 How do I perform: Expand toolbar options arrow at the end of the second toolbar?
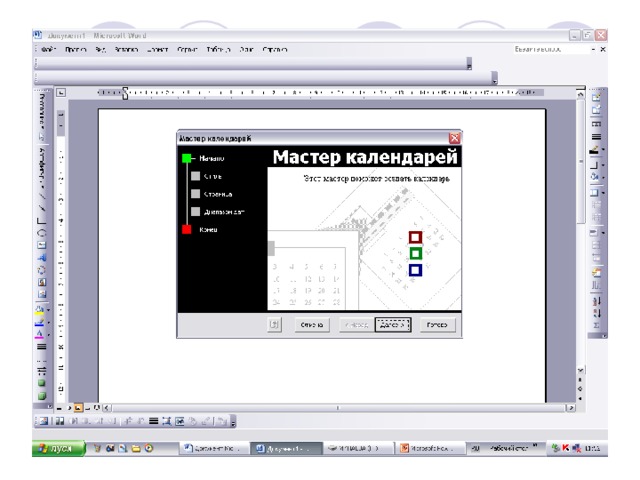click(x=495, y=76)
